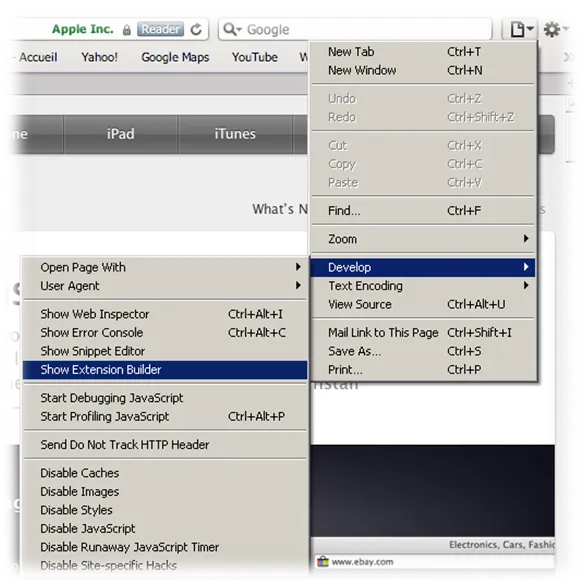
Task: Choose Show Error Console
Action: (165, 332)
